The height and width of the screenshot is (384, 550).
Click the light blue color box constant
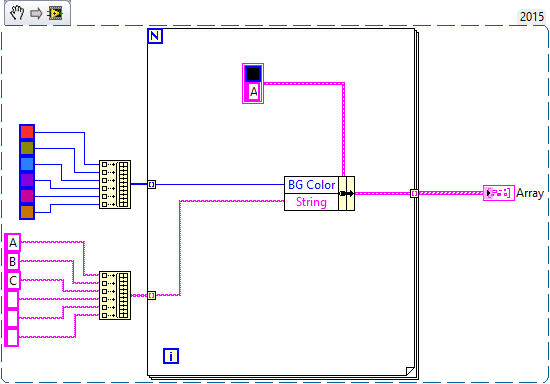coord(27,164)
